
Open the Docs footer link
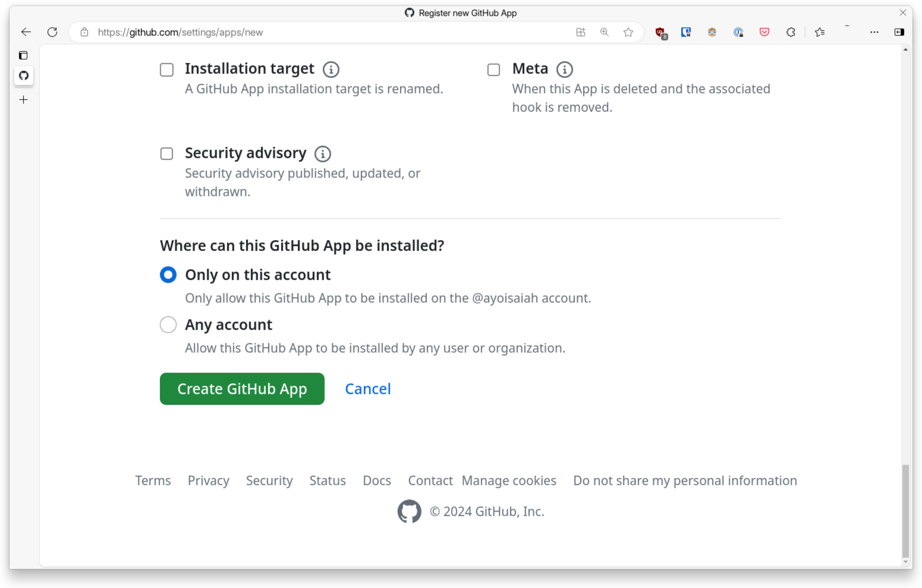(377, 480)
